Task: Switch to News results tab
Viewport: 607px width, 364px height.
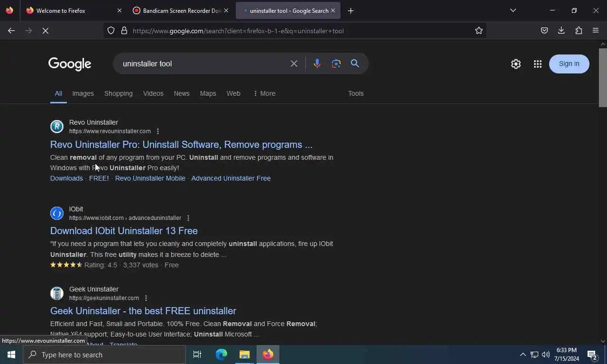Action: [x=182, y=93]
